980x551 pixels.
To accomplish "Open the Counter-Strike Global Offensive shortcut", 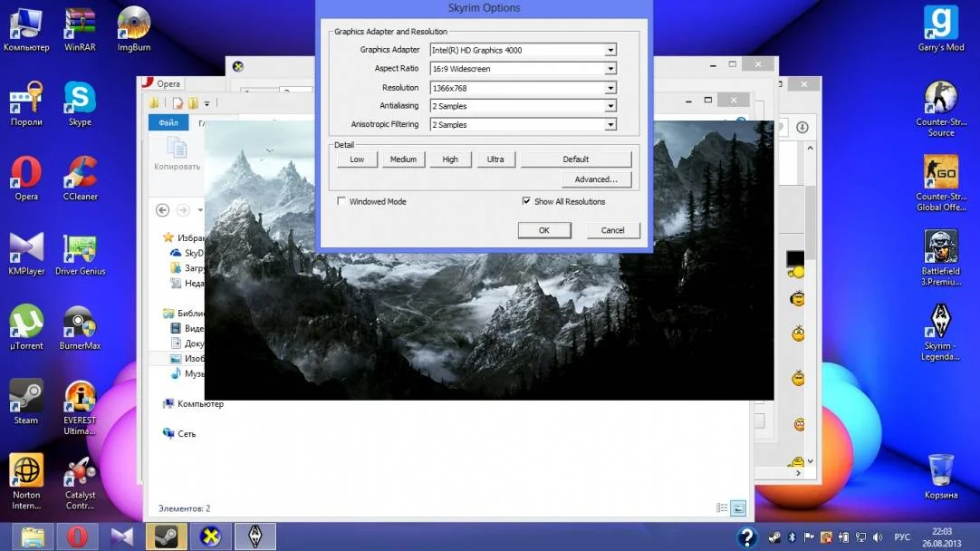I will pyautogui.click(x=941, y=183).
